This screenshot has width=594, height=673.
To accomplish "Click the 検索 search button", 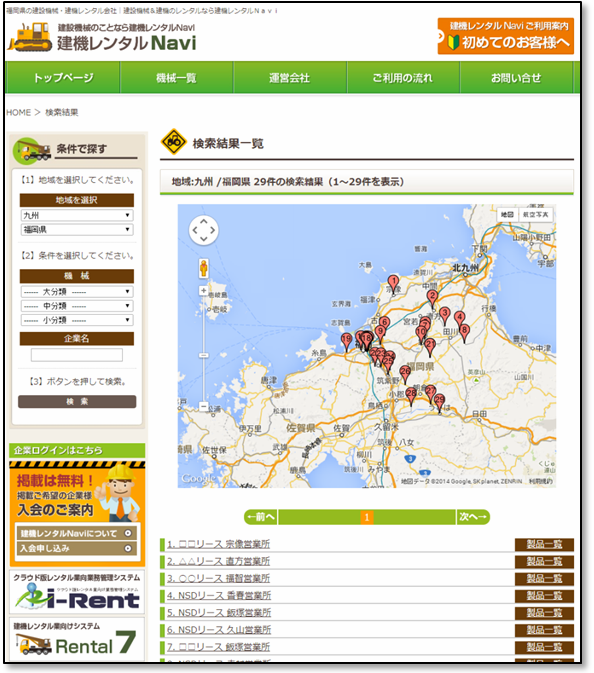I will point(77,402).
